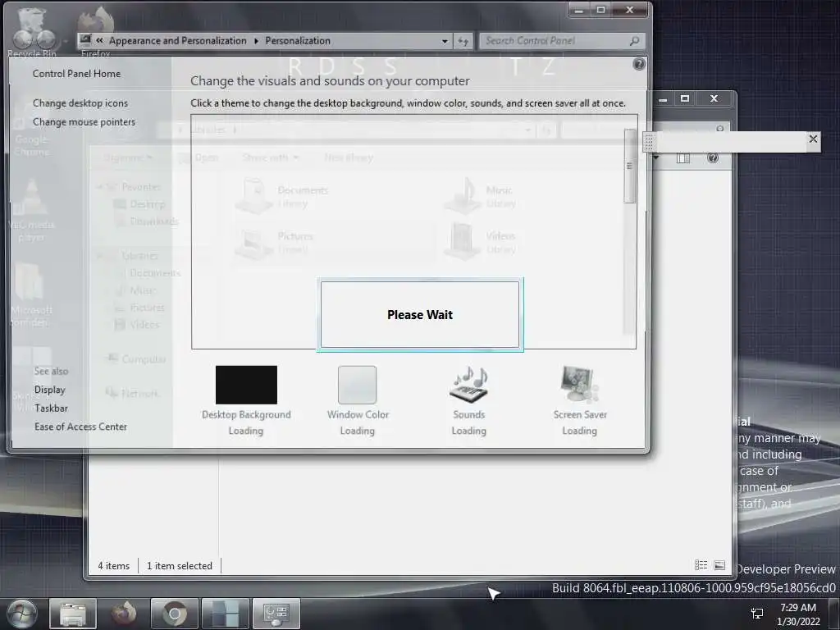Switch to Control Panel taskbar button

pyautogui.click(x=276, y=614)
